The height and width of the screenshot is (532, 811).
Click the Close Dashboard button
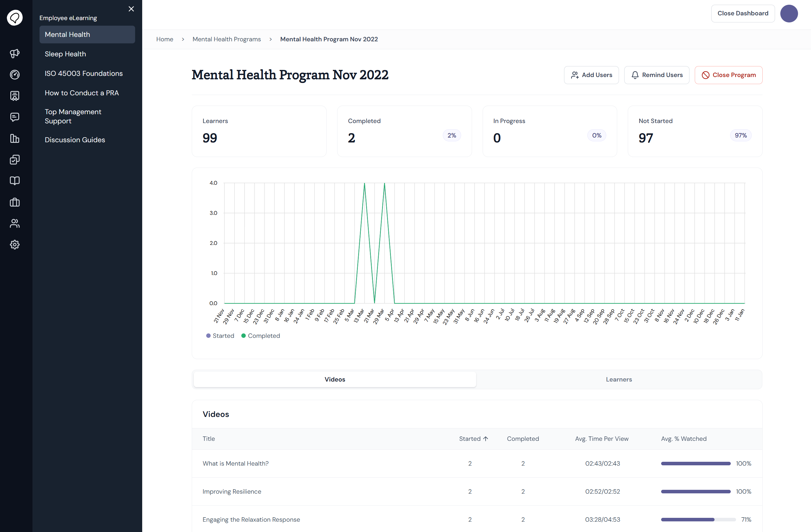click(x=743, y=13)
